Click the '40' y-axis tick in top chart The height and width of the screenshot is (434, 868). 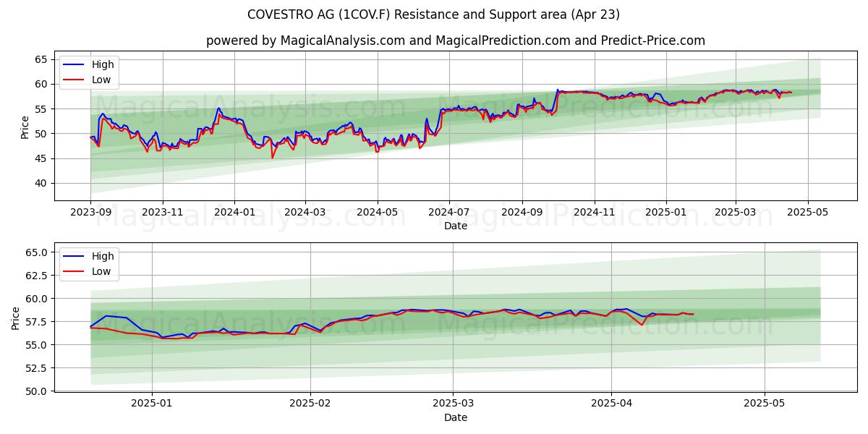(41, 184)
